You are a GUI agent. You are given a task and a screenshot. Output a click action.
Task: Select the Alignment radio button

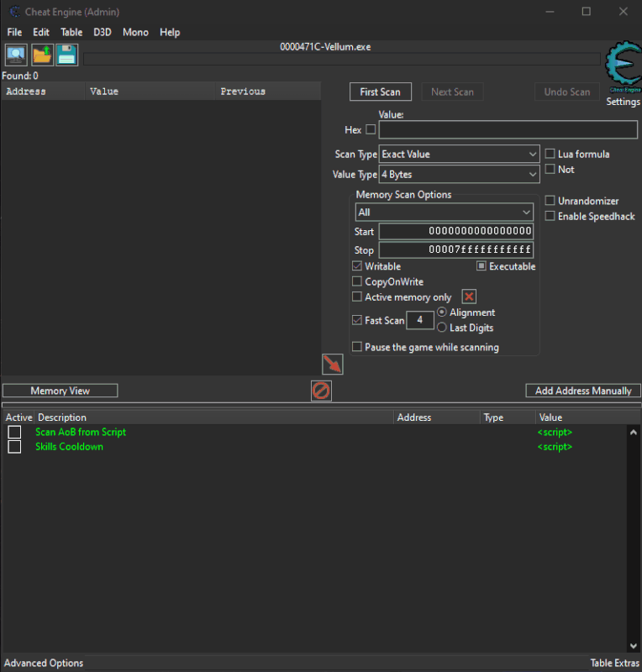(x=442, y=312)
